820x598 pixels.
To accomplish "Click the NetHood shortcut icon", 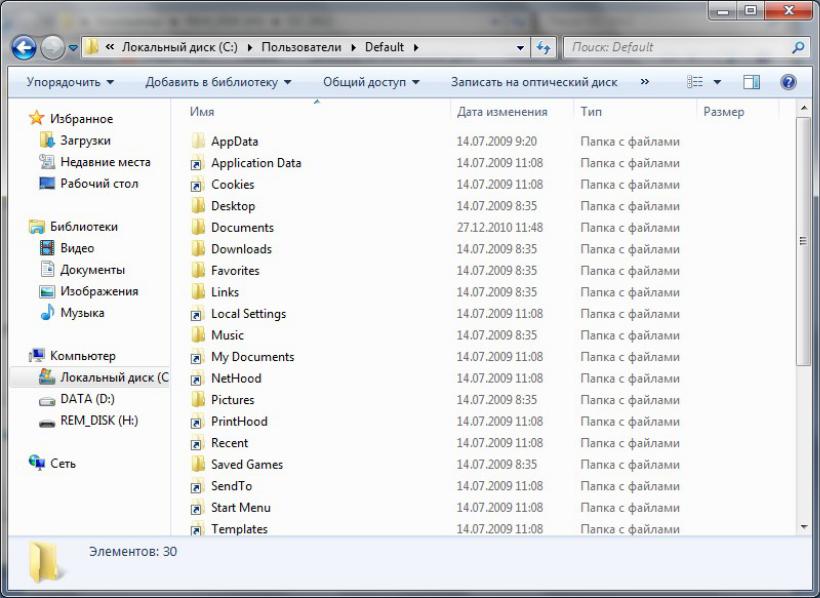I will coord(198,378).
